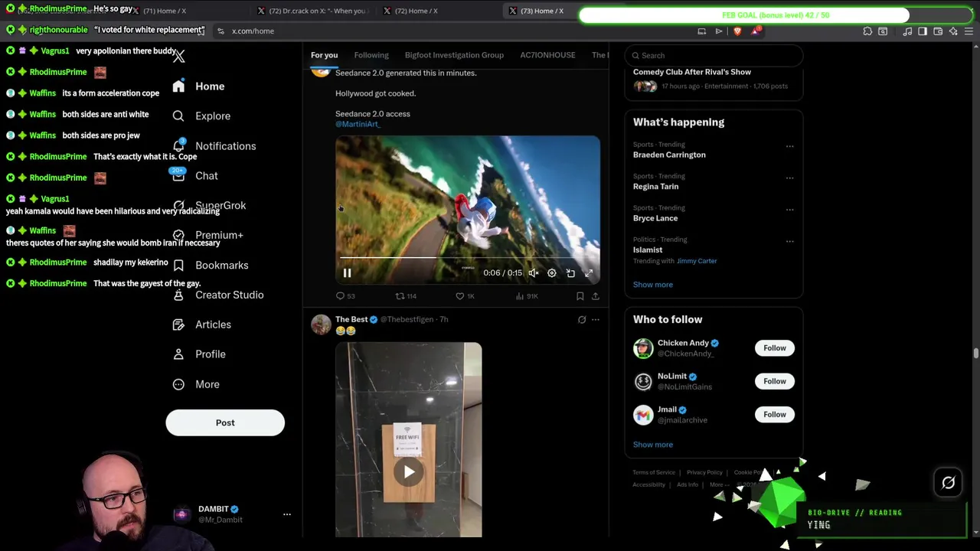Seek within the video progress bar

(x=467, y=259)
